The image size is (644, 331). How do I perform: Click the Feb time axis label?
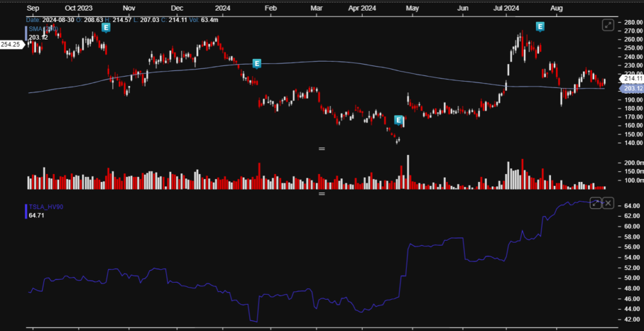pyautogui.click(x=270, y=8)
